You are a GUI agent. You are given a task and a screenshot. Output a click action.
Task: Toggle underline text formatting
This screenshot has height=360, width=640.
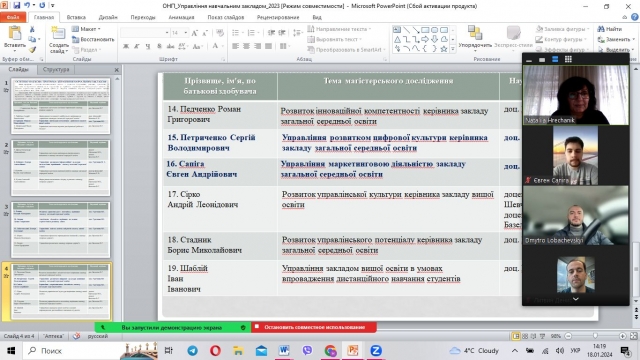148,46
